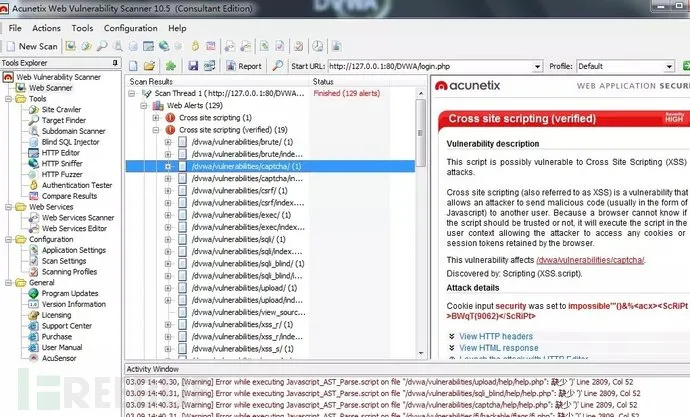The image size is (690, 417).
Task: Click the Site Crawler icon in Tools tree
Action: [x=33, y=110]
